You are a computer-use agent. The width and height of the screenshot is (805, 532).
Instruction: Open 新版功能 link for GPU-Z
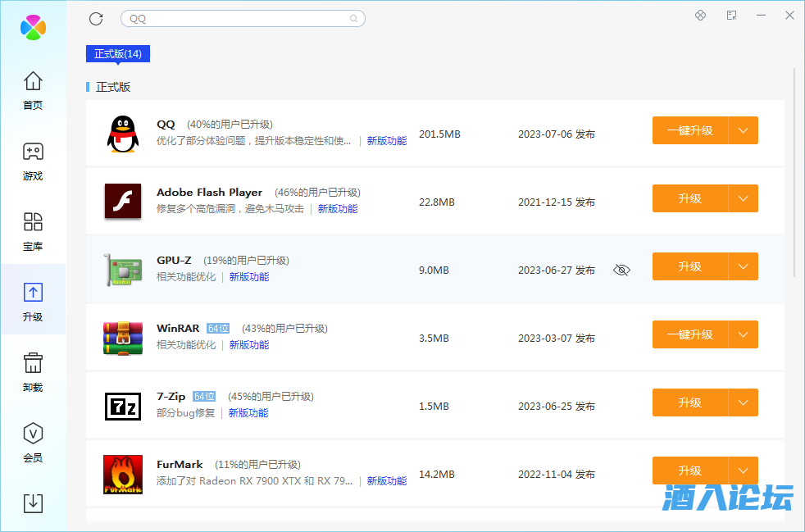pyautogui.click(x=249, y=277)
